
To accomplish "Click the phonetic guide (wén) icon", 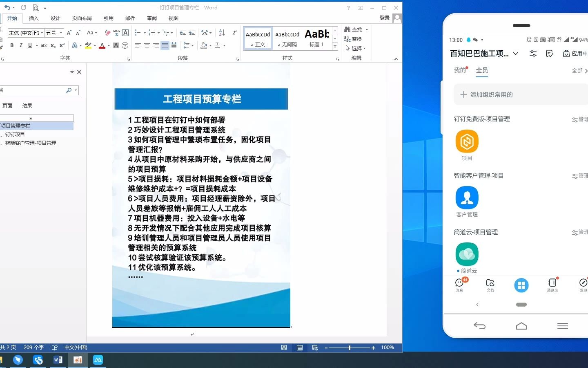I will 116,33.
